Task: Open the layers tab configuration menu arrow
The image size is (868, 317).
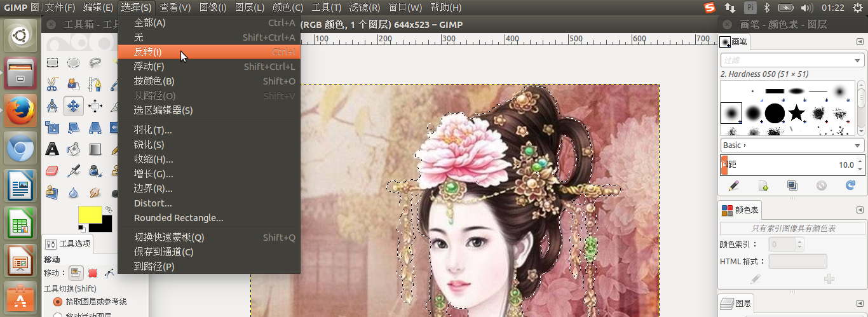Action: pos(860,303)
